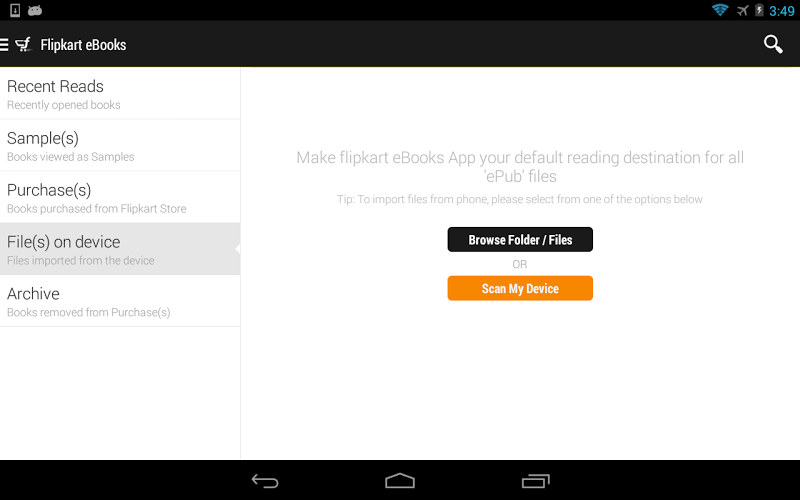Tap the 'Make flipkart eBooks App your default' message
This screenshot has width=800, height=500.
click(520, 167)
